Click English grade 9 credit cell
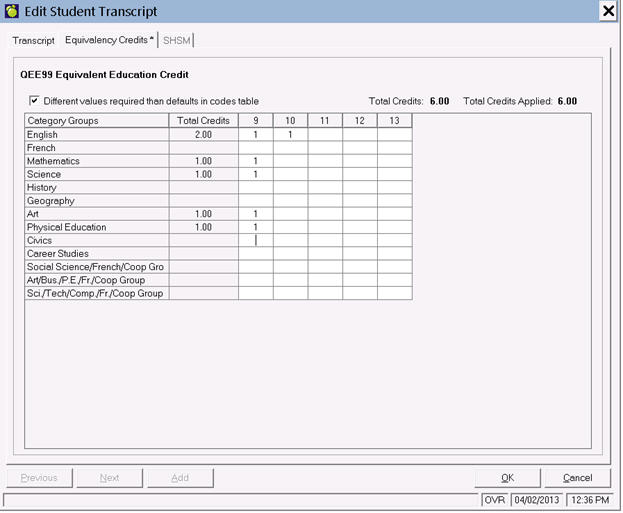This screenshot has height=513, width=623. point(256,135)
